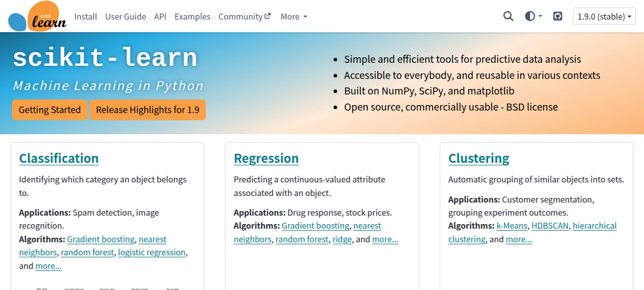Go to the User Guide page
The width and height of the screenshot is (644, 290).
(x=126, y=17)
